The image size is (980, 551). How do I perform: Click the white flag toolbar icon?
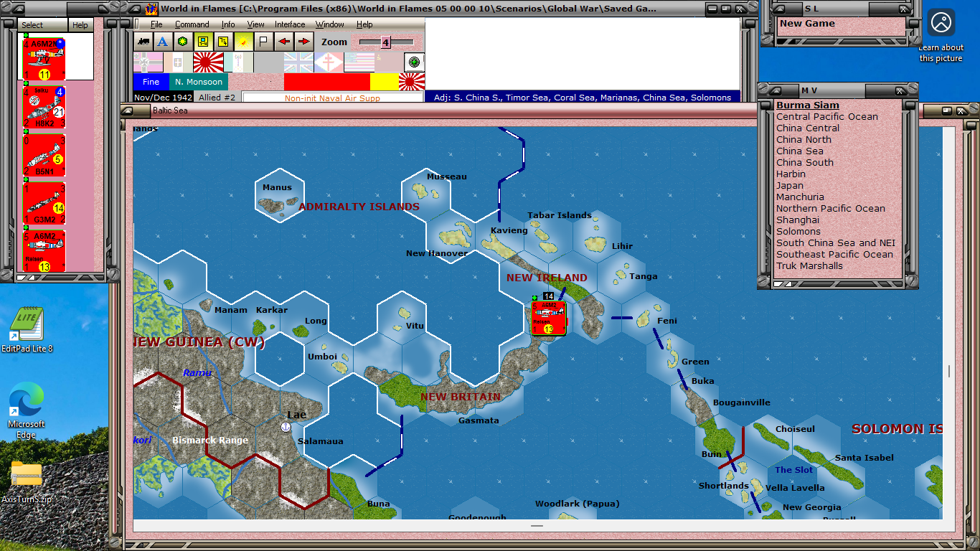(x=263, y=42)
